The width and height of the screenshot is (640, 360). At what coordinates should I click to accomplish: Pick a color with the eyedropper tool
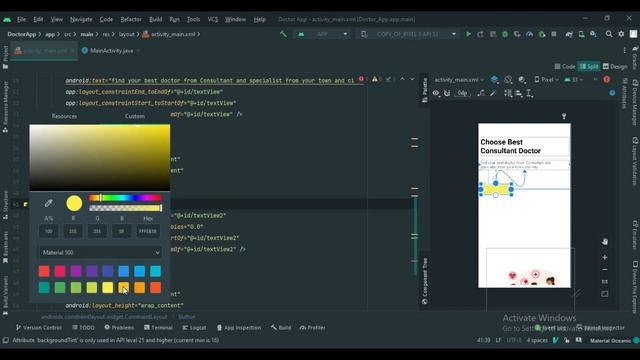[x=49, y=203]
